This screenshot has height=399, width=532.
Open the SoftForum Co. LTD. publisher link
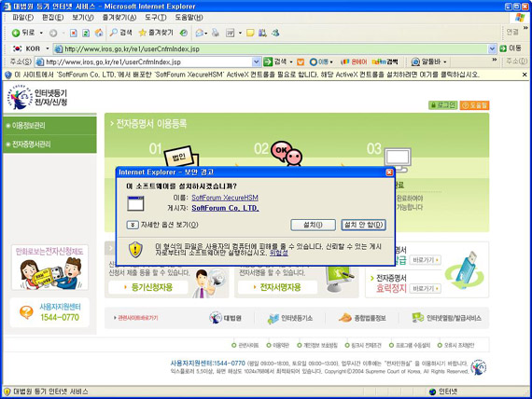click(225, 208)
